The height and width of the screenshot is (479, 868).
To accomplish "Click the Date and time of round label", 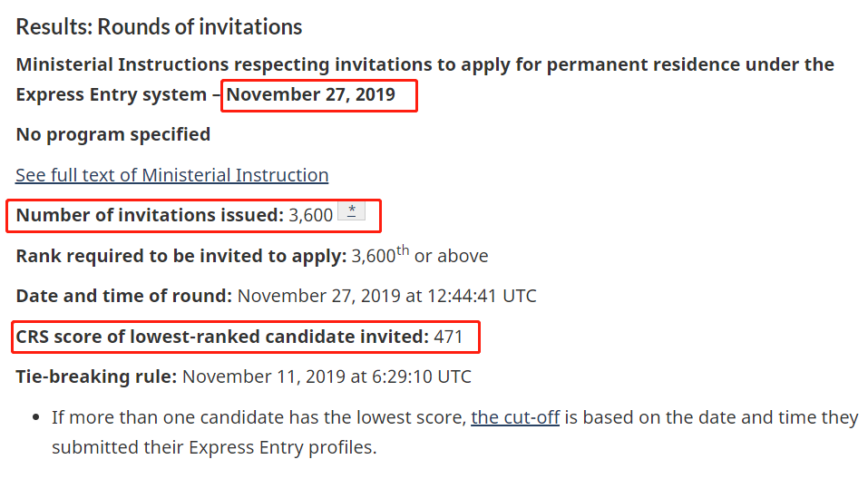I will [124, 296].
